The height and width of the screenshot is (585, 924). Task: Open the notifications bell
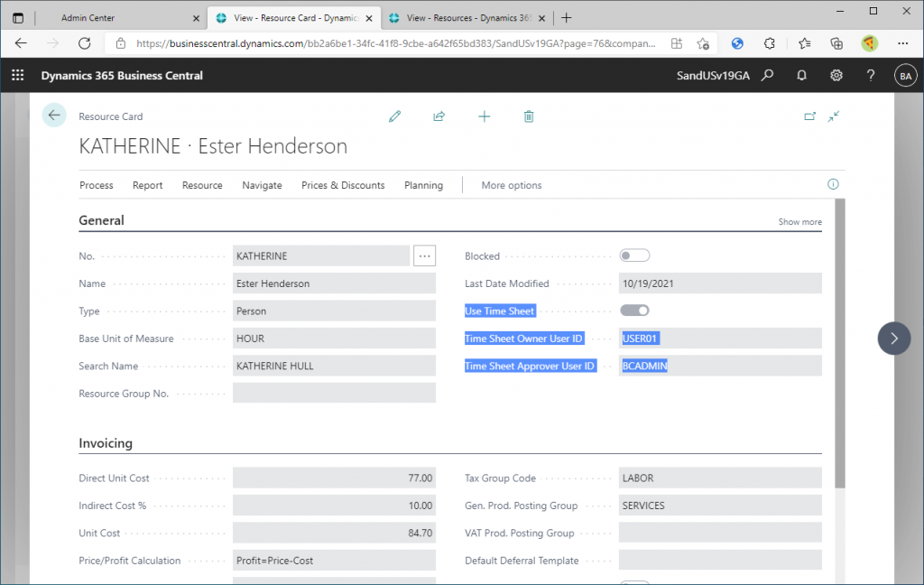801,76
